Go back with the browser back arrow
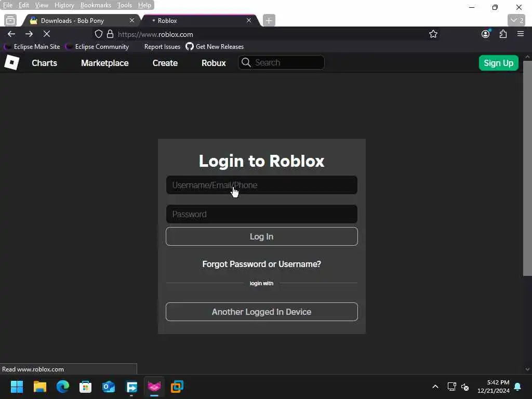The width and height of the screenshot is (532, 399). click(x=11, y=34)
